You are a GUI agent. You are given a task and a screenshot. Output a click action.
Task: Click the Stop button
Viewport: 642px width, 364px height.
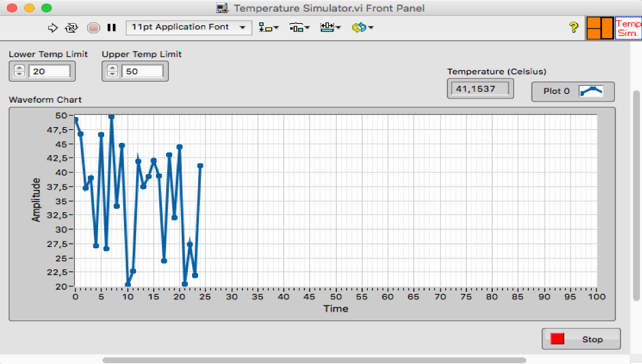(x=581, y=339)
